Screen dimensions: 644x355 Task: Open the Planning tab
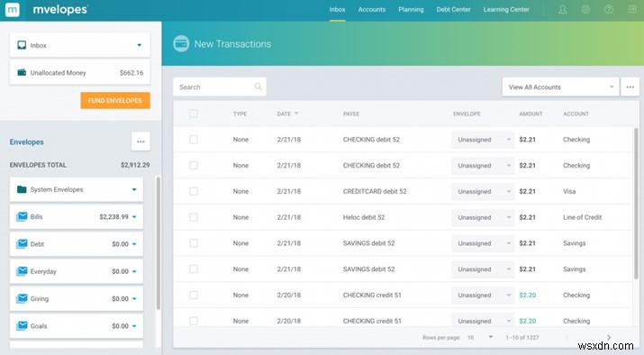[411, 9]
